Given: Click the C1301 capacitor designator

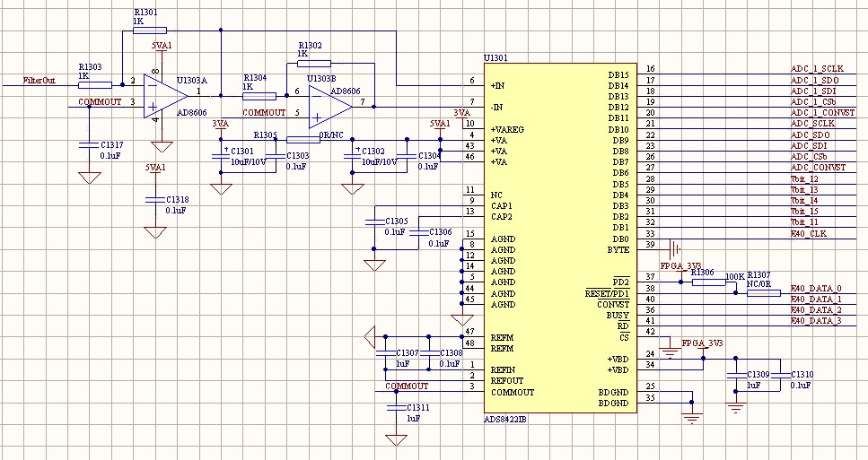Looking at the screenshot, I should 242,151.
